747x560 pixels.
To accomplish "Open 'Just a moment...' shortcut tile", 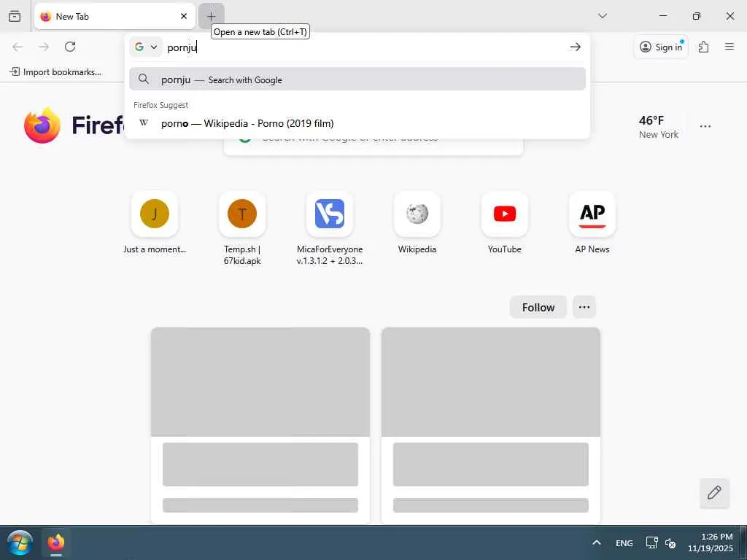I will (155, 223).
